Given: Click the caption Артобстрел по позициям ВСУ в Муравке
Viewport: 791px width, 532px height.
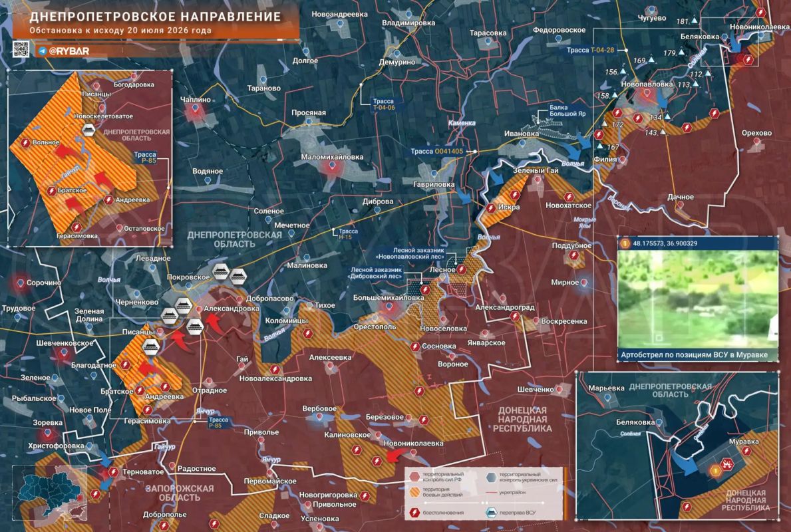Looking at the screenshot, I should (x=694, y=355).
